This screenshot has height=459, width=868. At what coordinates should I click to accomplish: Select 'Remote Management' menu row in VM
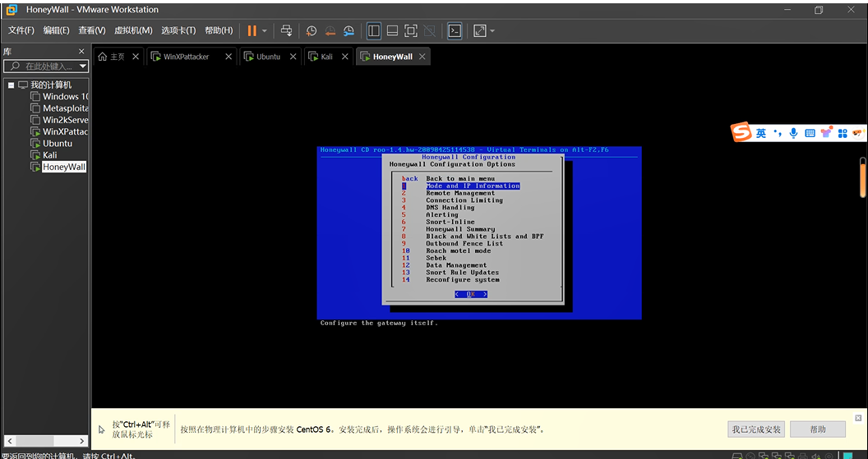[460, 193]
